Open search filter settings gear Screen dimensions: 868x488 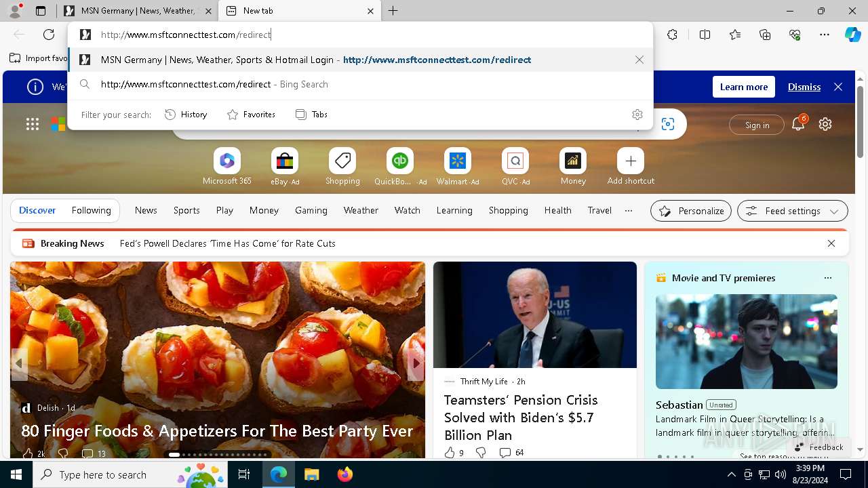coord(637,115)
